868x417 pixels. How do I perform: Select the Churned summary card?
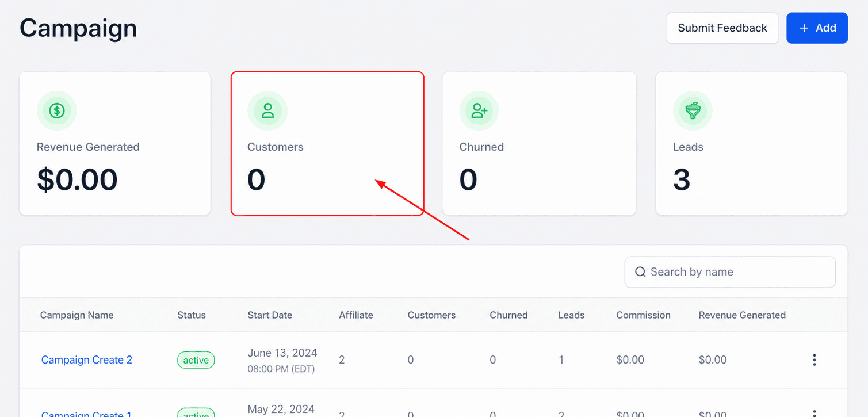539,143
